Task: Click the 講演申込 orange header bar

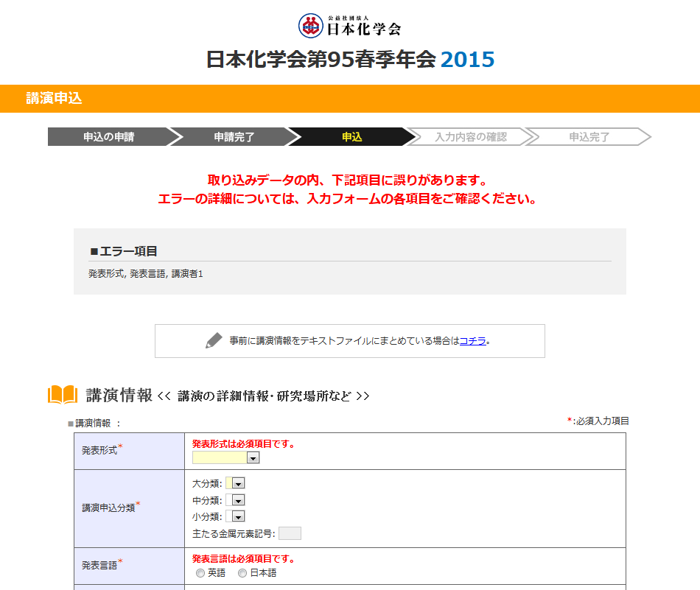Action: (350, 99)
